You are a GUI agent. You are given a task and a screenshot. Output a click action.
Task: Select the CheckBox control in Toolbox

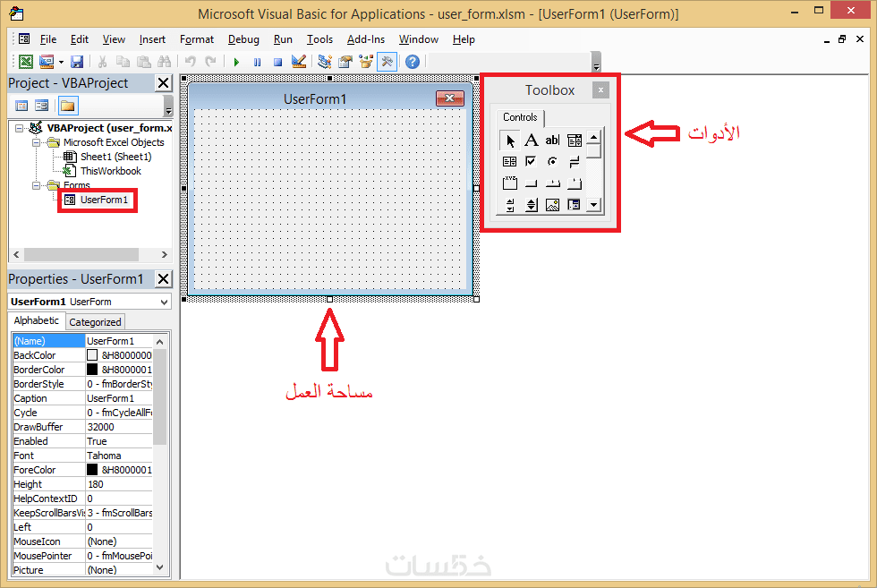(x=531, y=162)
